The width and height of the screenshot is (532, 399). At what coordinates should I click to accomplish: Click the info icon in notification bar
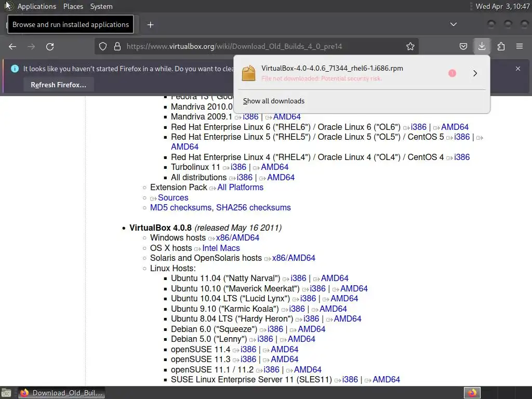coord(15,69)
